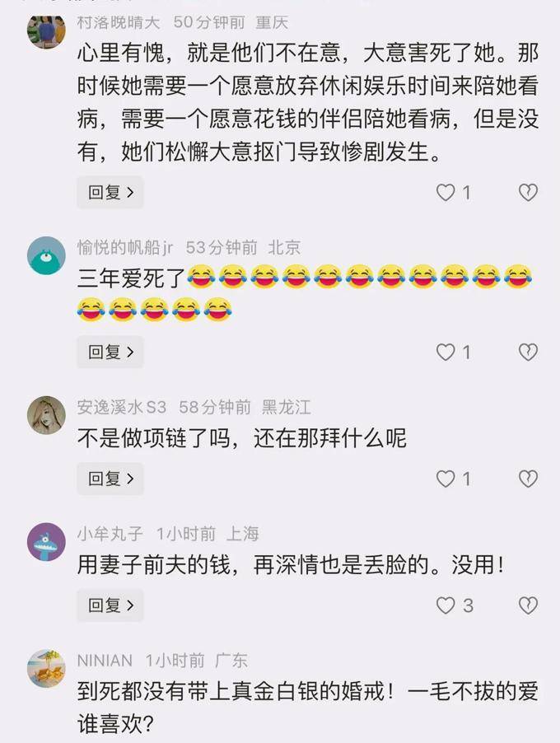Like the comment by 村洛晚晴大

(446, 193)
